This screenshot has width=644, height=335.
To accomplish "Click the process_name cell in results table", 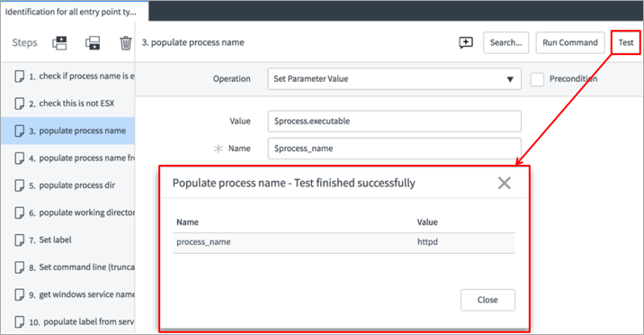I will coord(203,242).
